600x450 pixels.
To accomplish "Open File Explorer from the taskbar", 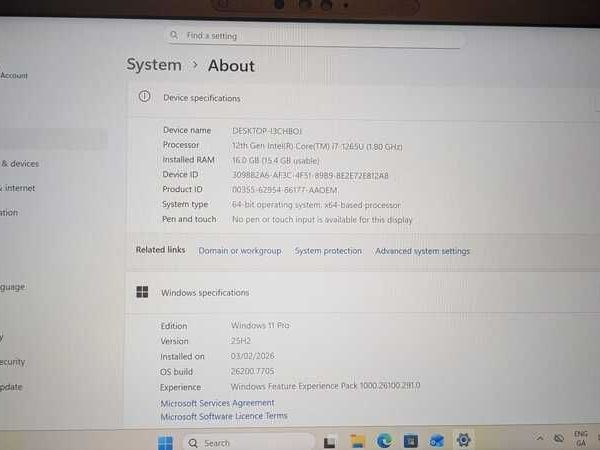I will tap(357, 441).
